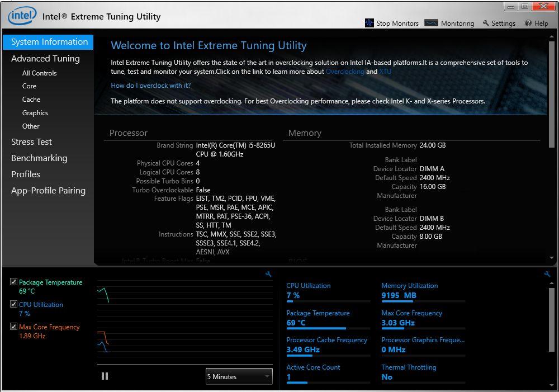
Task: Click the down arrow of monitor panel scrollbar
Action: [x=552, y=386]
